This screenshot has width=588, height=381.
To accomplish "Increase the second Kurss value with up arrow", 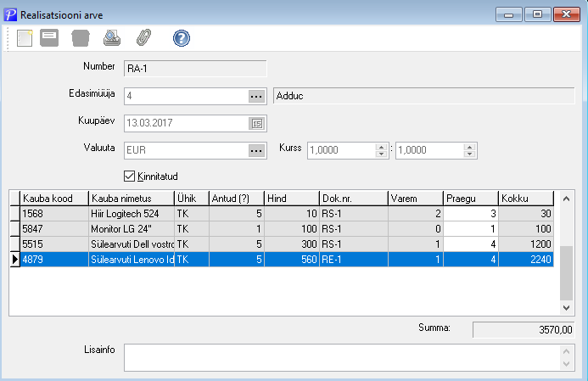I will click(469, 147).
